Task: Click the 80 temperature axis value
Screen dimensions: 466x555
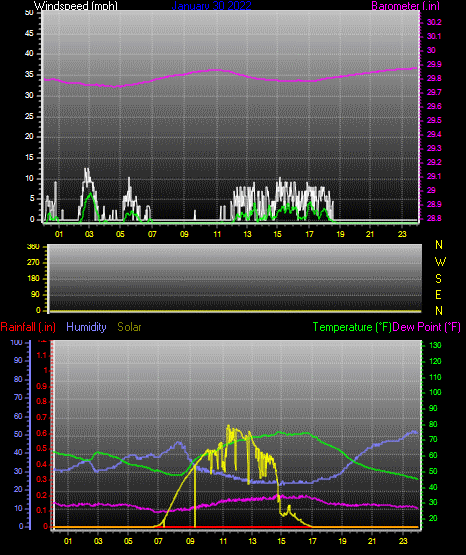Action: [433, 424]
